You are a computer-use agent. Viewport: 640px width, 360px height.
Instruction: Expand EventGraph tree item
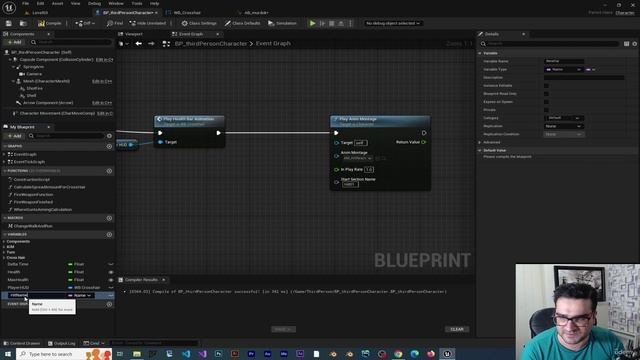[x=4, y=154]
